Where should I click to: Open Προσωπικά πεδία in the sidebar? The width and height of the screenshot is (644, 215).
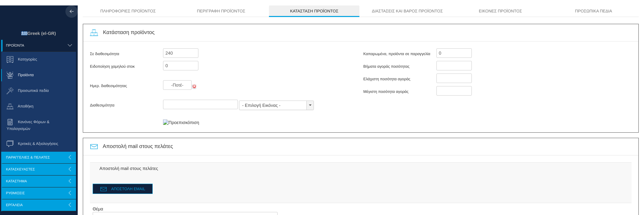pyautogui.click(x=33, y=90)
